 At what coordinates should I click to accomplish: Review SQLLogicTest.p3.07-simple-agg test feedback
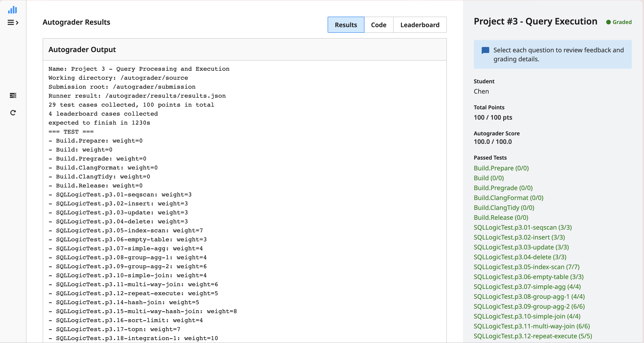click(527, 286)
